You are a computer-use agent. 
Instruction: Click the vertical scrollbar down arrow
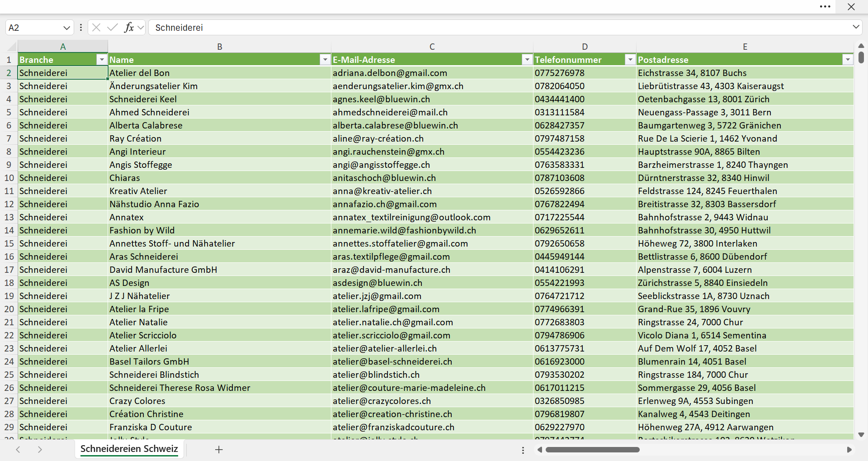861,435
